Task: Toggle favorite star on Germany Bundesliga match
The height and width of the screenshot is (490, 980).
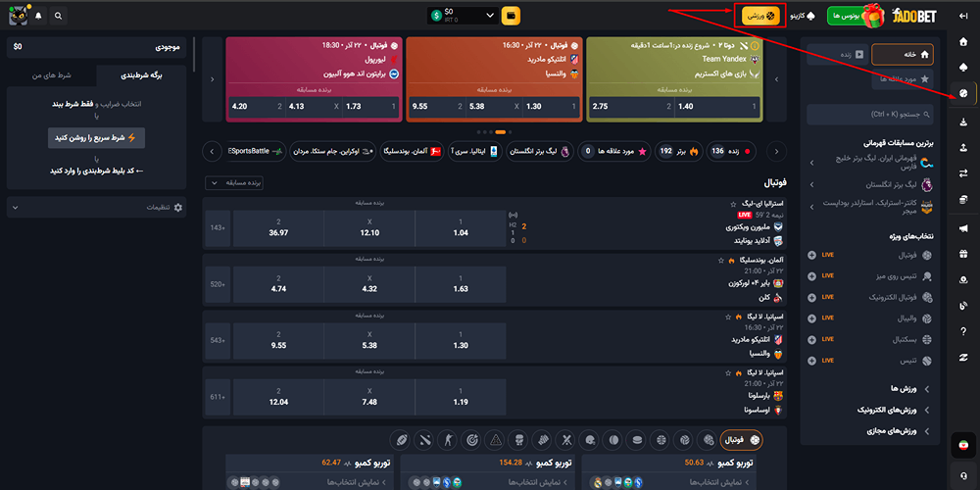Action: pyautogui.click(x=720, y=261)
